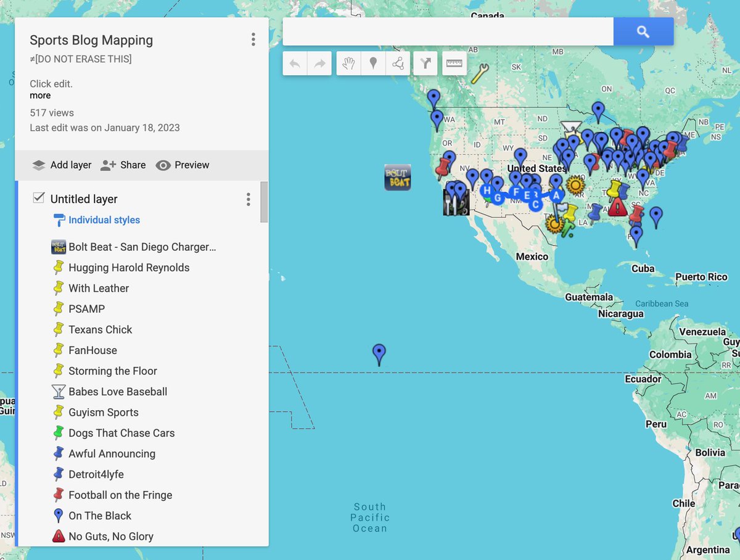
Task: Click the undo arrow in map toolbar
Action: tap(295, 64)
